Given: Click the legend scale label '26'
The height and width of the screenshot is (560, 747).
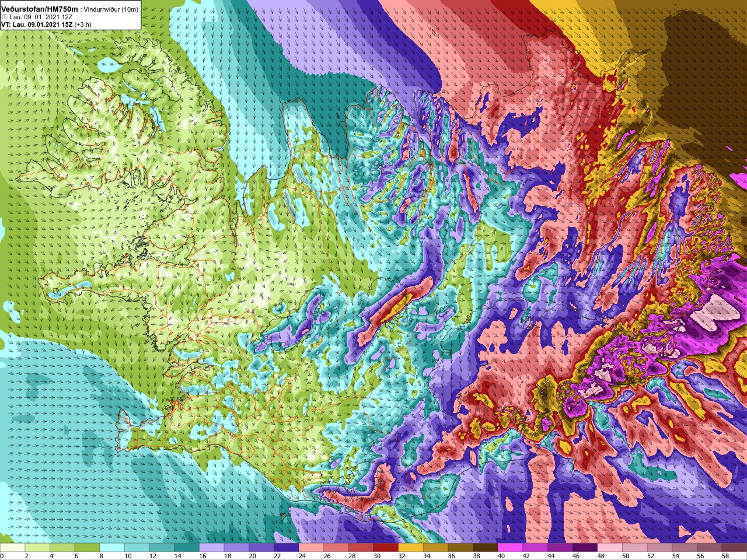Looking at the screenshot, I should pos(327,556).
